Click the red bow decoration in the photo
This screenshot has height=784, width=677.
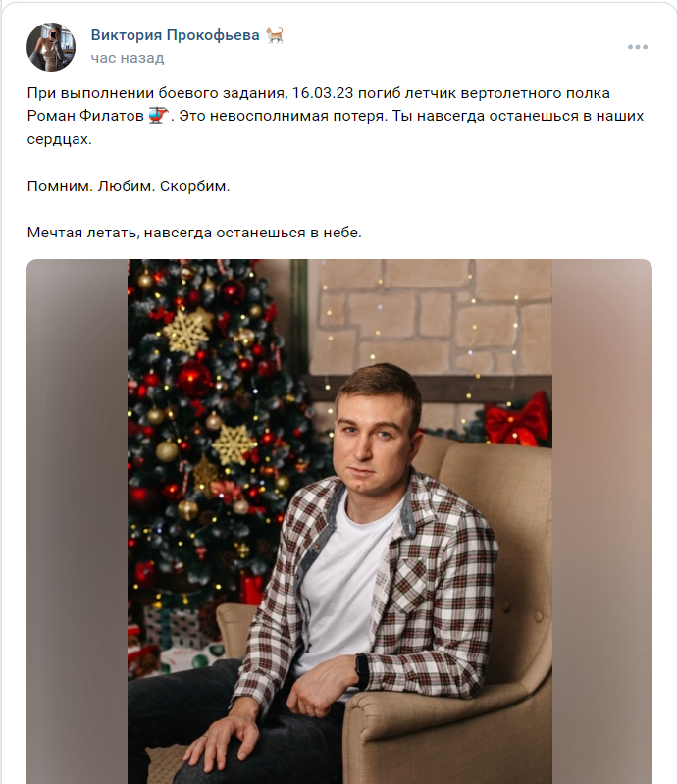tap(517, 420)
